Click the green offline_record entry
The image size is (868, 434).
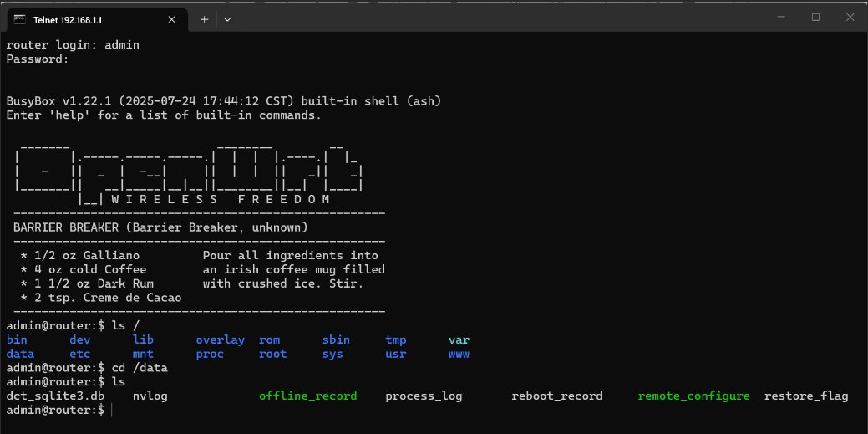pyautogui.click(x=307, y=396)
